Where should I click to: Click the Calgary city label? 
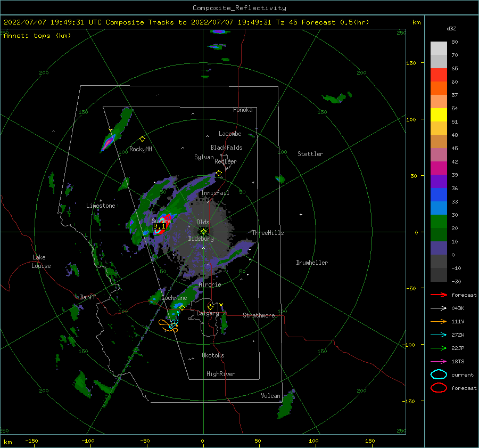point(208,313)
